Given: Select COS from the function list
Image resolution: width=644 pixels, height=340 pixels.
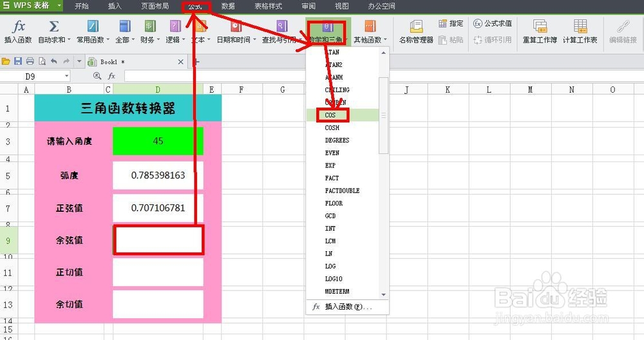Looking at the screenshot, I should click(x=343, y=115).
